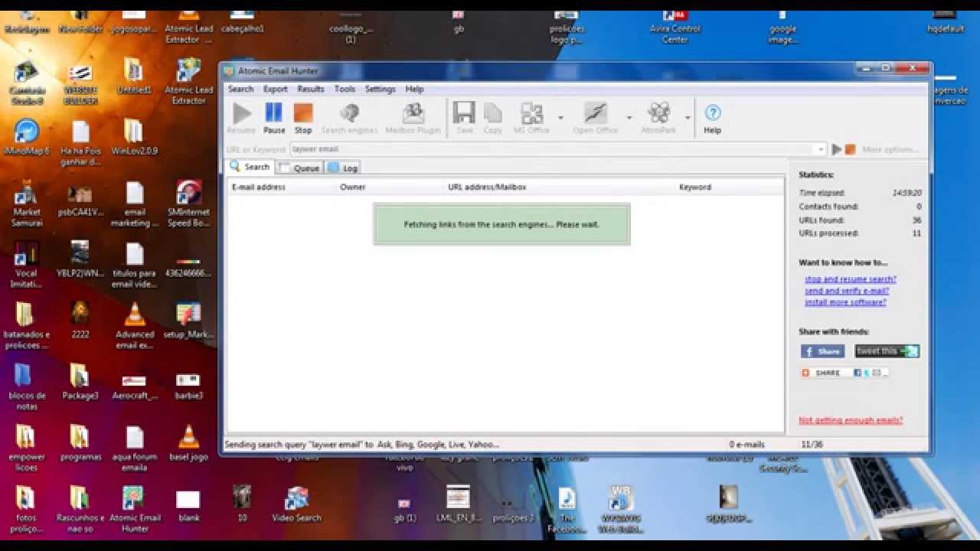Viewport: 980px width, 551px height.
Task: Open the Help menu in the menu bar
Action: coord(414,89)
